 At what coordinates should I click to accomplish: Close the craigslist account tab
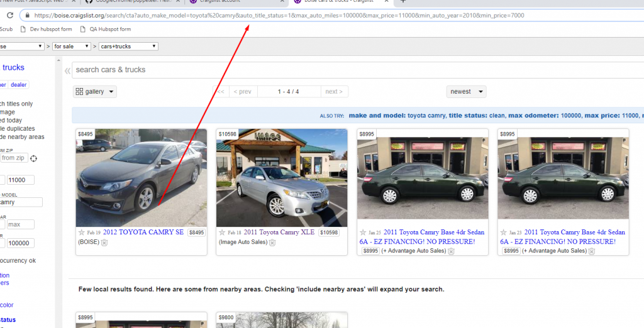(x=282, y=1)
